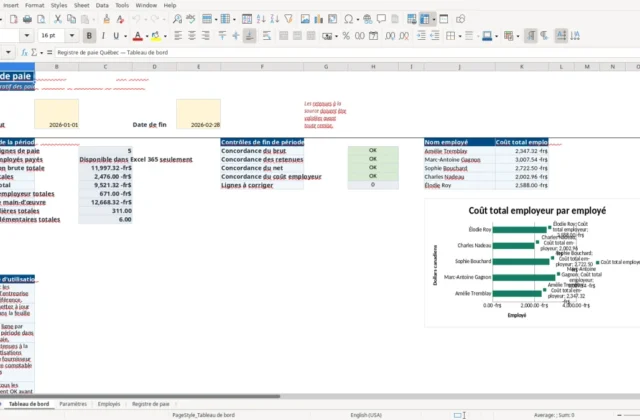The height and width of the screenshot is (420, 640).
Task: Sort descending Z to A
Action: (x=275, y=19)
